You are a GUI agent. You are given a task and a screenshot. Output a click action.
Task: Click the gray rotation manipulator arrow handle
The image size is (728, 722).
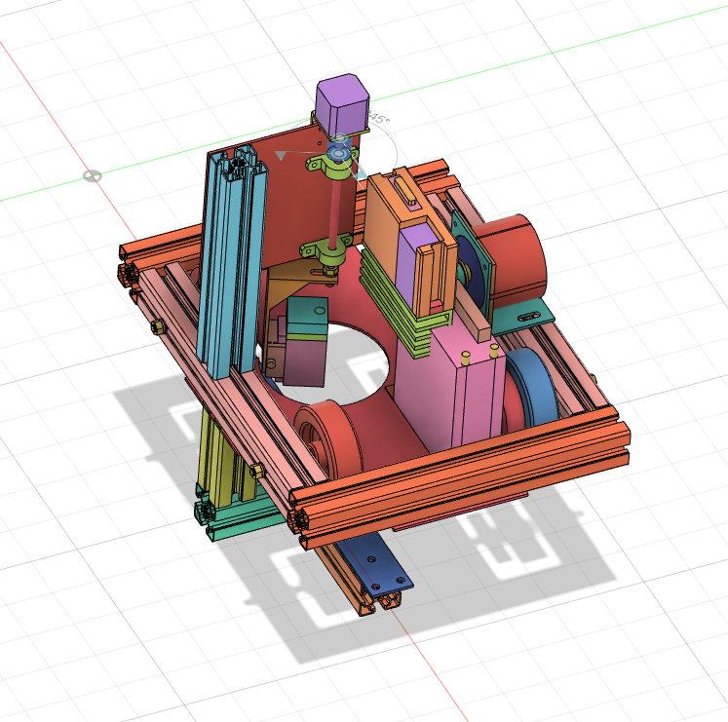(283, 155)
